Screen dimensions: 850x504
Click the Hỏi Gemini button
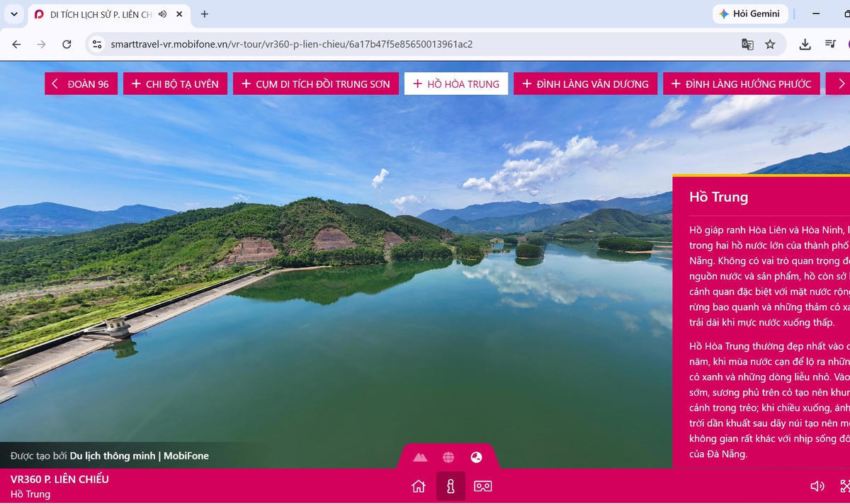pos(749,13)
